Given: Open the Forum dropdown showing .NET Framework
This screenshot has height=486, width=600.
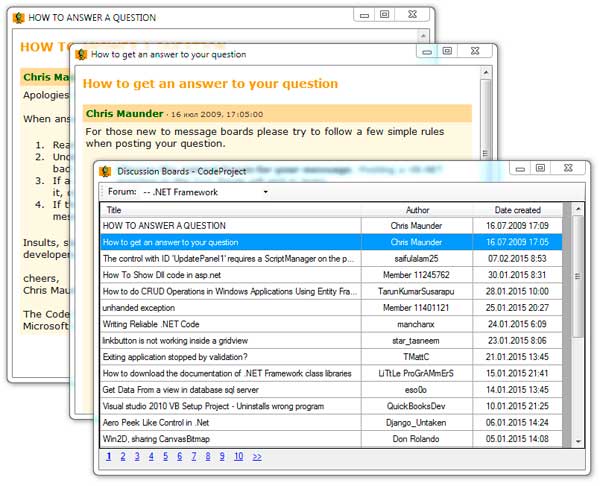Looking at the screenshot, I should [205, 192].
